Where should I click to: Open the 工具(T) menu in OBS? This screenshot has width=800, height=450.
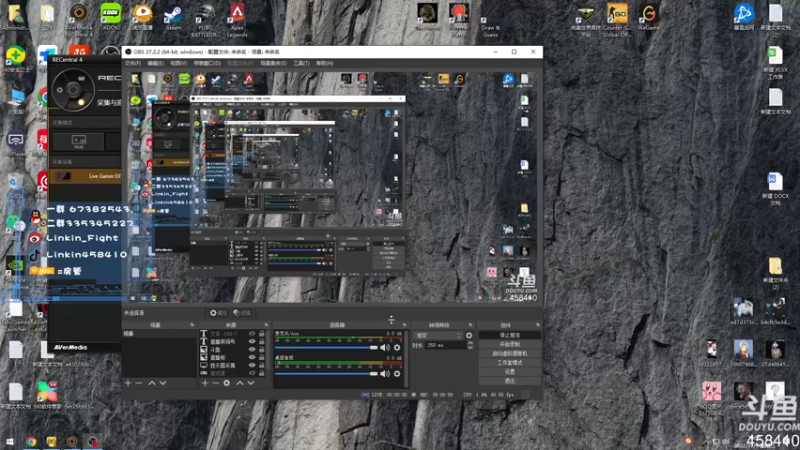click(x=301, y=63)
